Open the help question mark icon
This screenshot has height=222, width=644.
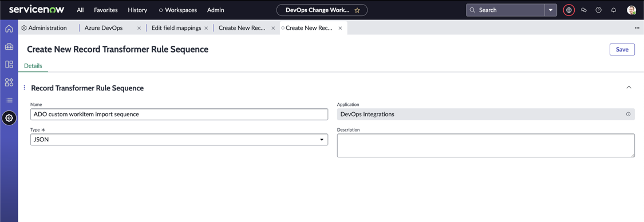[x=598, y=10]
